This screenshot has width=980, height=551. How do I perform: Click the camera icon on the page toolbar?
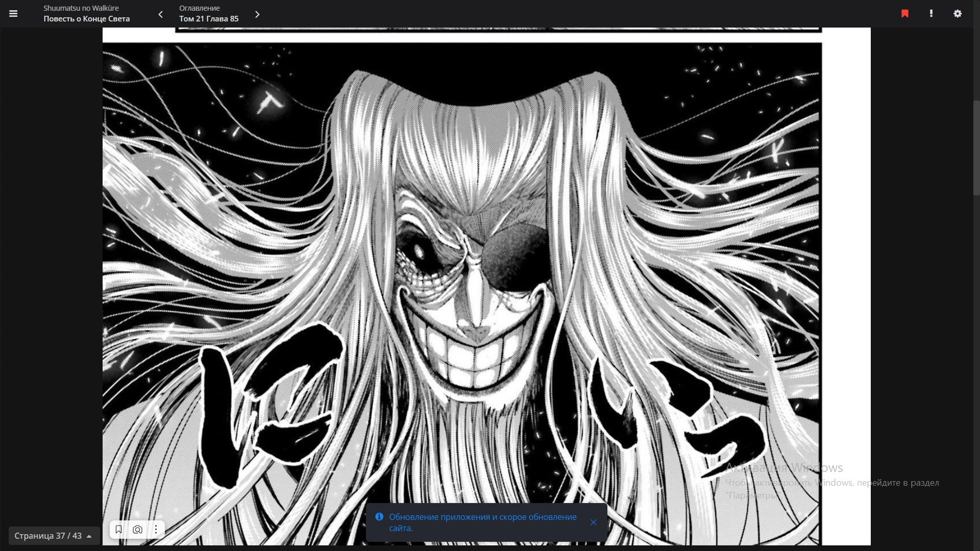click(137, 530)
